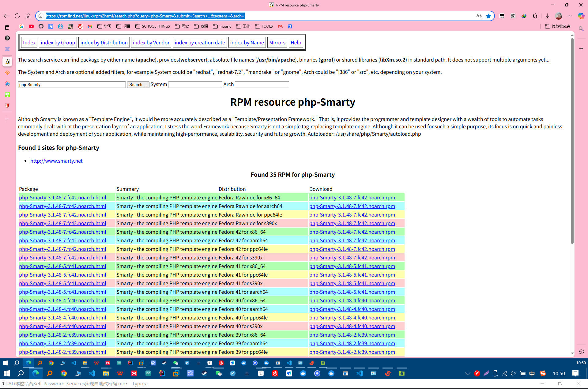Toggle the bookmark star for this page

pyautogui.click(x=489, y=16)
